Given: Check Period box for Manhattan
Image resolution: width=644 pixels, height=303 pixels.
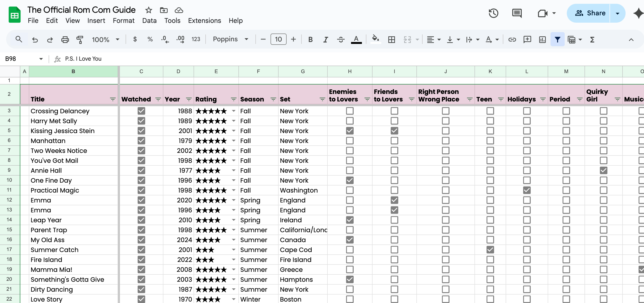Looking at the screenshot, I should 566,141.
